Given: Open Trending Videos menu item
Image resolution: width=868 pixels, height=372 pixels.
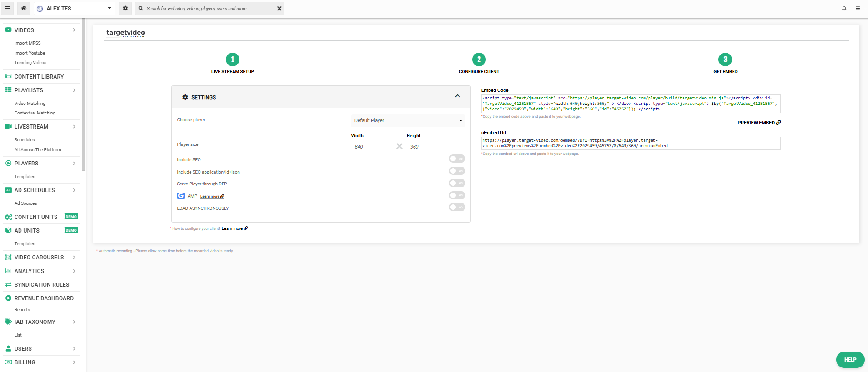Looking at the screenshot, I should [x=30, y=63].
